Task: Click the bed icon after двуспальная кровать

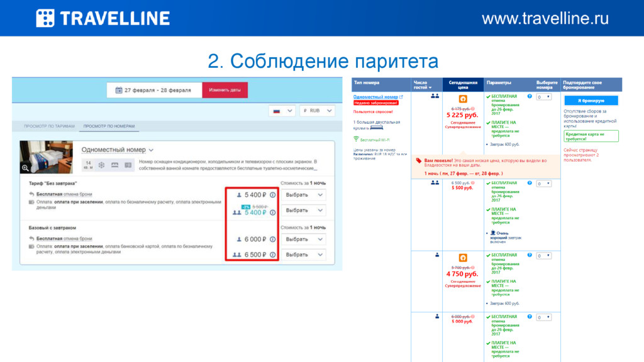Action: pyautogui.click(x=377, y=128)
